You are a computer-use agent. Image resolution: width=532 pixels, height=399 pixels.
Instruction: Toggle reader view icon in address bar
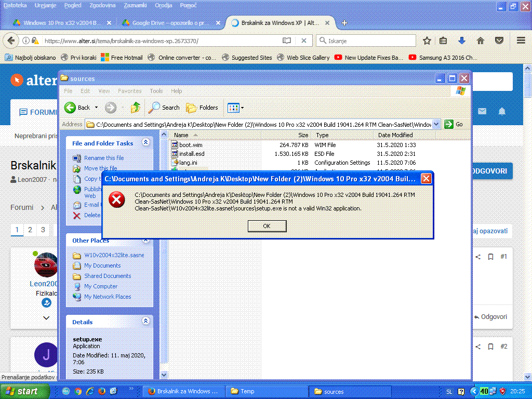click(x=287, y=41)
